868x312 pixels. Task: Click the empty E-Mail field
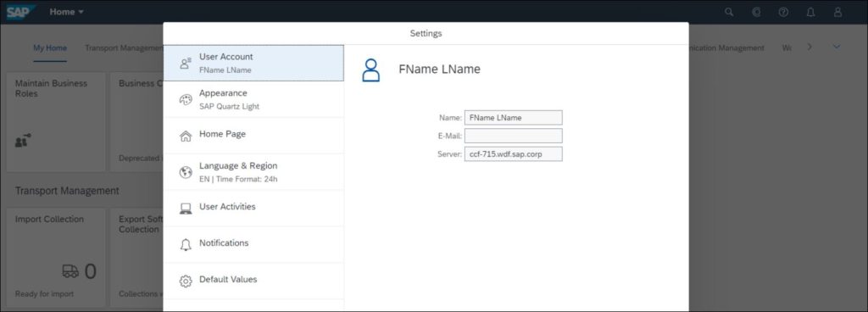513,136
